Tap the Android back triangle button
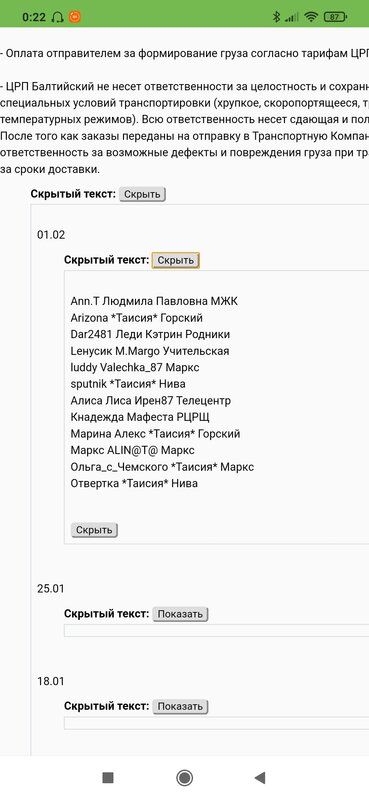The height and width of the screenshot is (800, 369). [260, 778]
